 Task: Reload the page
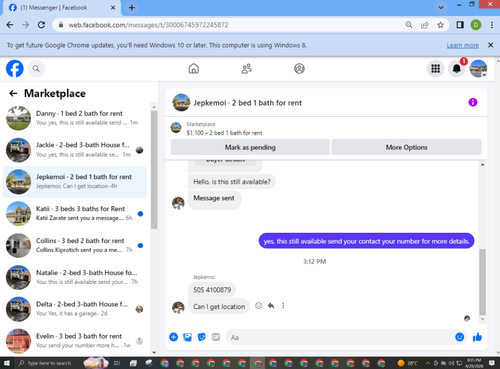(41, 25)
